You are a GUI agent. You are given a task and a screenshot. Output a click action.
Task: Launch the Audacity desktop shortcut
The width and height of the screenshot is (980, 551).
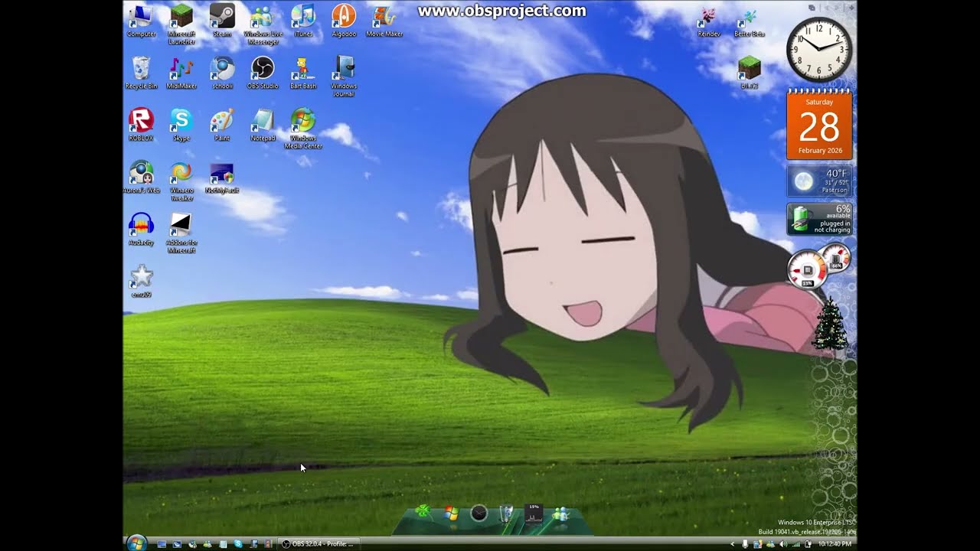click(x=141, y=229)
